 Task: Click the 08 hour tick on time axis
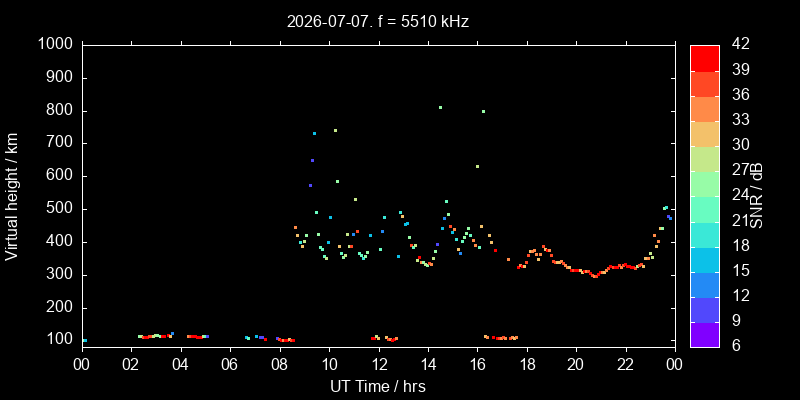[x=280, y=364]
